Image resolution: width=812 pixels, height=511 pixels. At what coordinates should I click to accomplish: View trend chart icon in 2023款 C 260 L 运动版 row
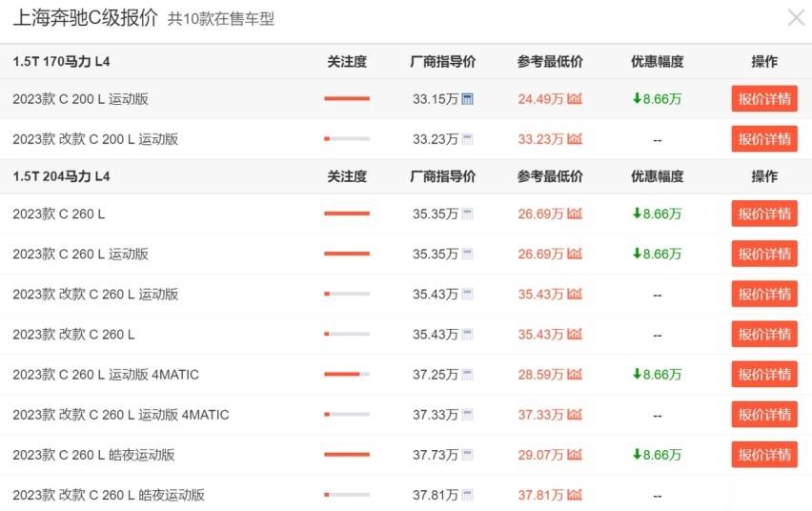click(x=575, y=254)
